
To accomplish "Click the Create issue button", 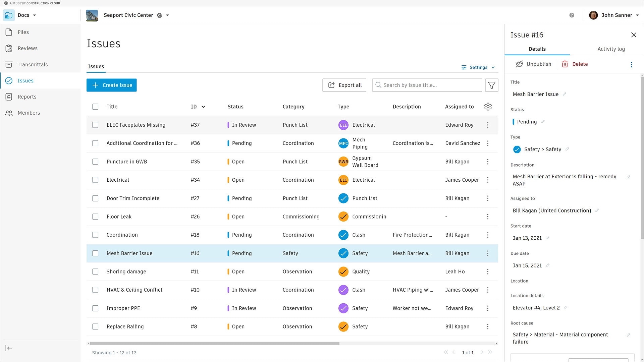I will point(111,85).
